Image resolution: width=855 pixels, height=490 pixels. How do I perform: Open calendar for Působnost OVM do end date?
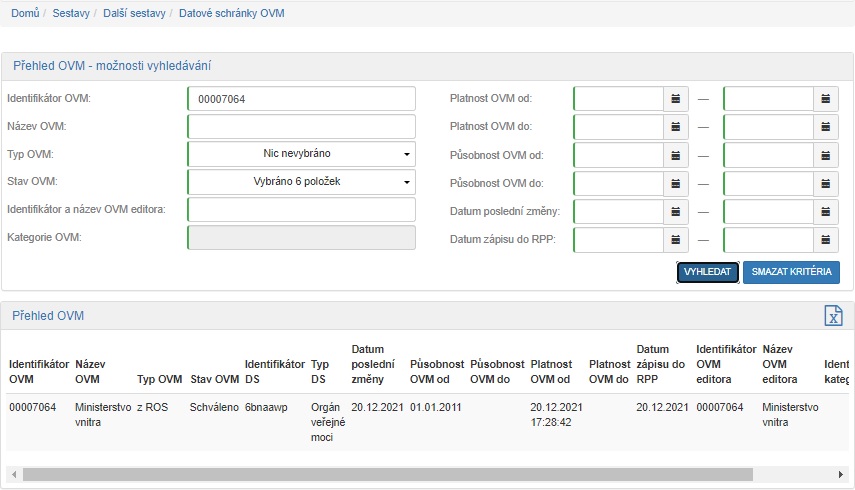tap(826, 183)
